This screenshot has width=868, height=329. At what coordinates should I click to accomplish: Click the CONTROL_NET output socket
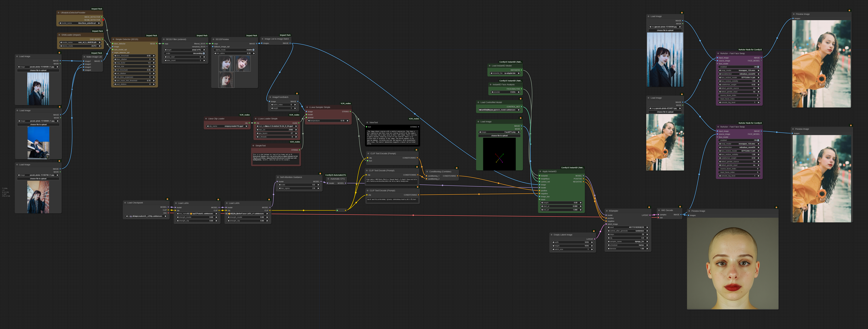[x=521, y=106]
